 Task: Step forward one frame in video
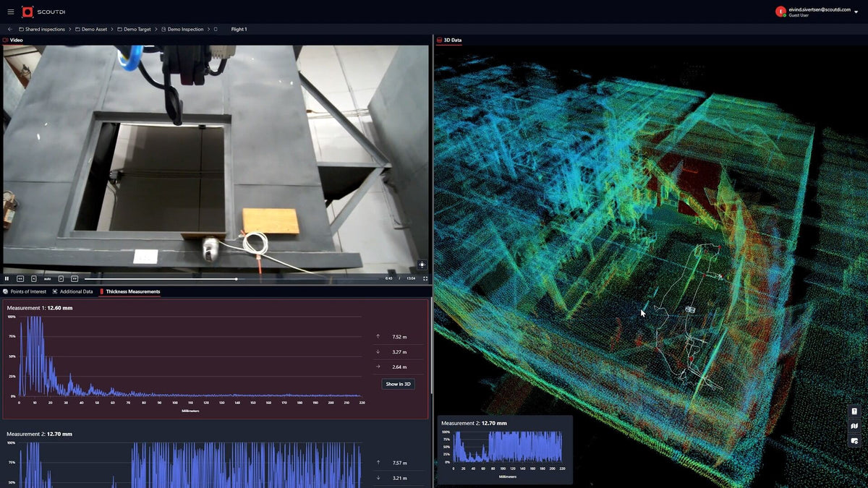61,278
